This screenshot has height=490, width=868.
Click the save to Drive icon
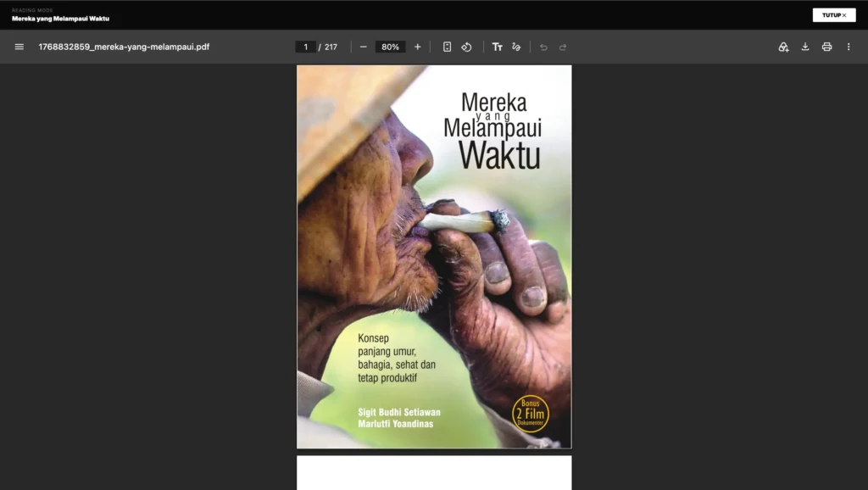(783, 47)
